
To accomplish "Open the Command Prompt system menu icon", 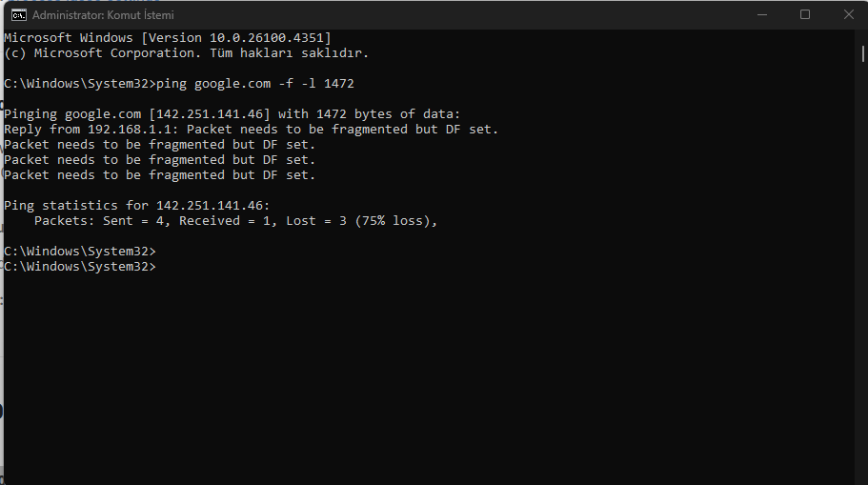I will (18, 15).
